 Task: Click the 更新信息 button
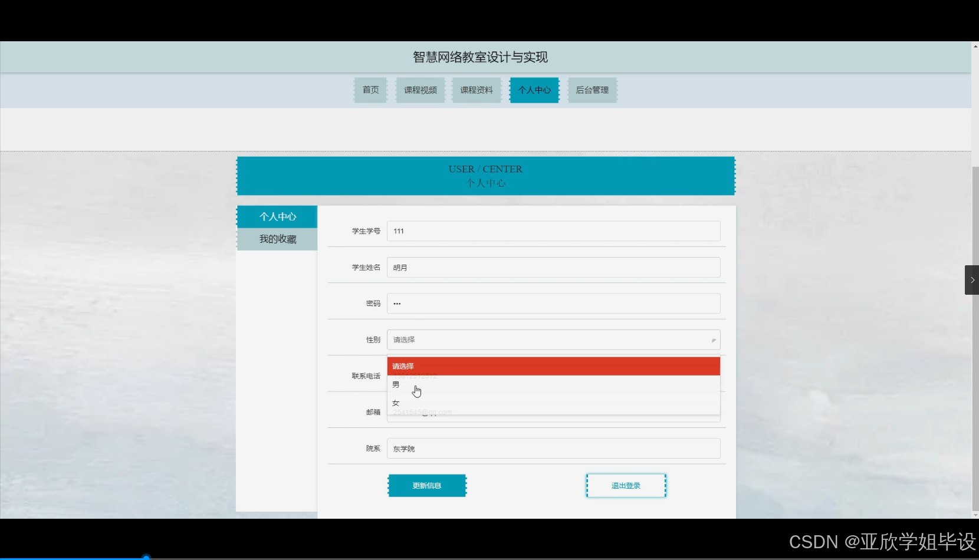427,485
